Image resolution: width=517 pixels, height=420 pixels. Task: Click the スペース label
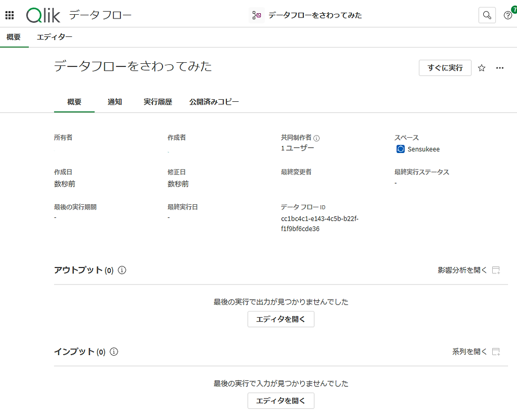(x=407, y=138)
